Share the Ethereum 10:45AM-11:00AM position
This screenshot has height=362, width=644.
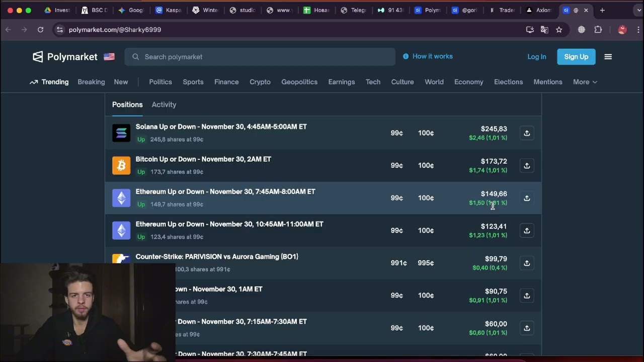point(527,230)
